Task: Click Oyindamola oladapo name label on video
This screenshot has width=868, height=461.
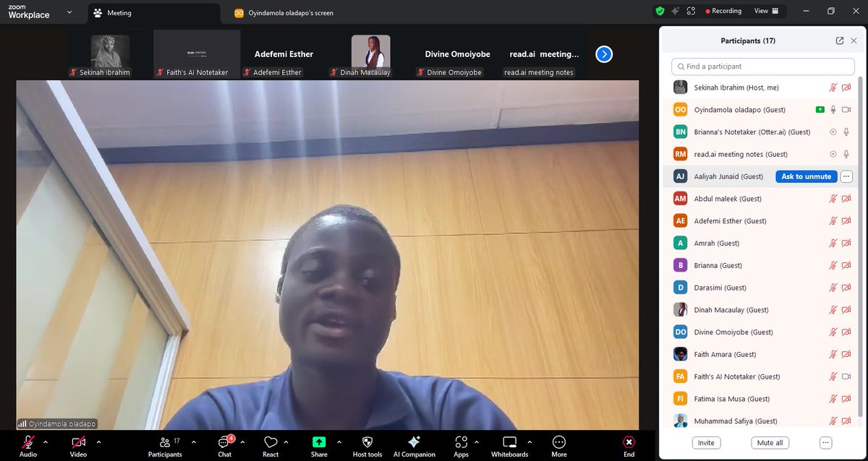Action: coord(58,424)
